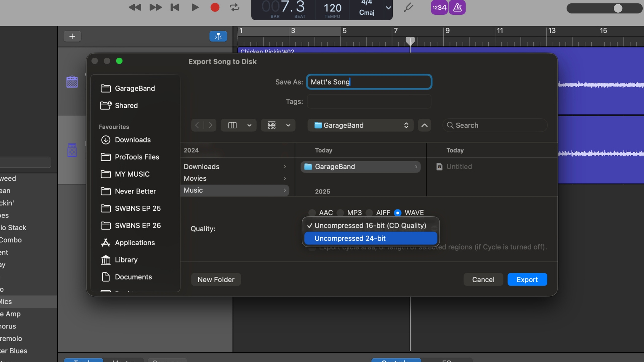Click the Cancel button

coord(483,280)
